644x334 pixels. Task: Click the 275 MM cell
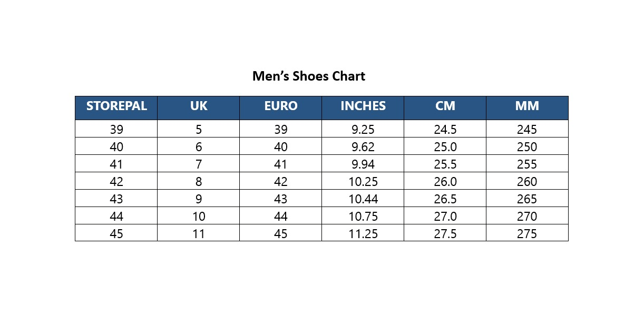tap(527, 233)
